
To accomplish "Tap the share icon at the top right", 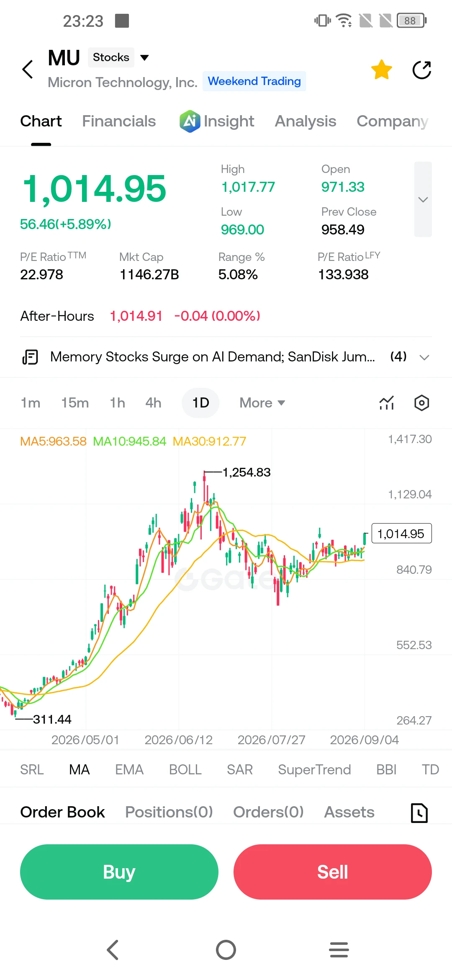I will tap(422, 70).
